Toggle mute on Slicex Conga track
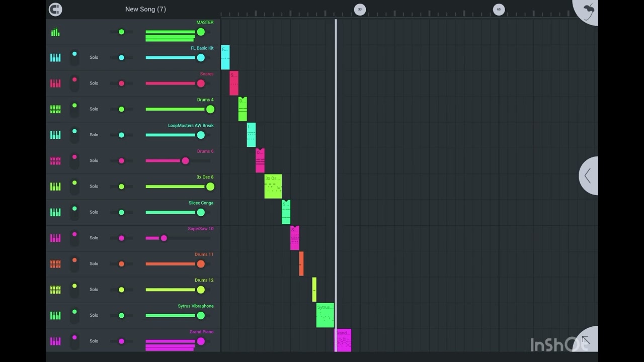The width and height of the screenshot is (644, 362). pyautogui.click(x=74, y=212)
